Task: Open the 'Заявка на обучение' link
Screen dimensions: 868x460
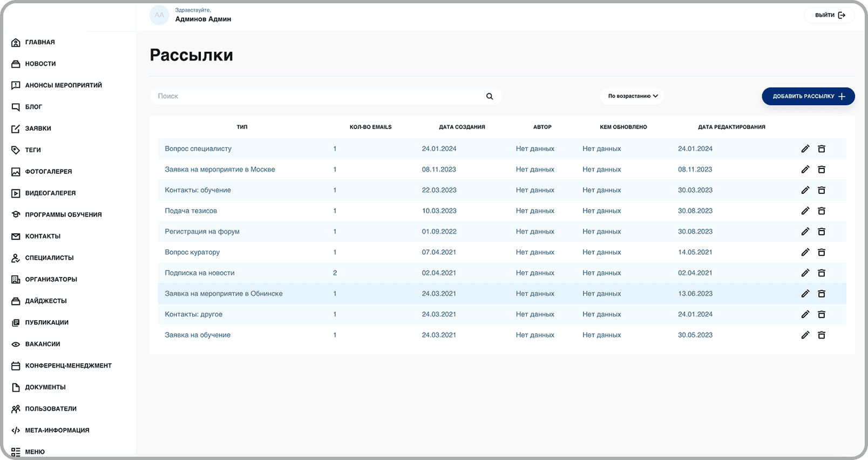Action: tap(198, 335)
